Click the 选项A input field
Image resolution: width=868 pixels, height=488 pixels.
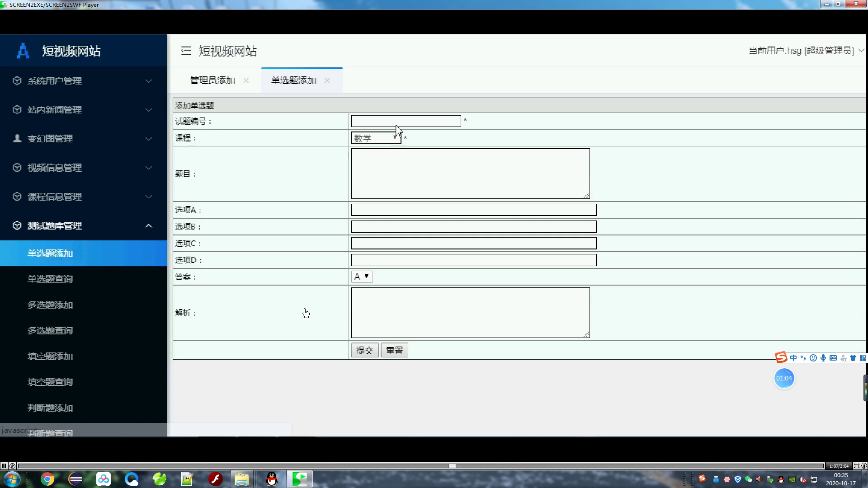pos(474,210)
